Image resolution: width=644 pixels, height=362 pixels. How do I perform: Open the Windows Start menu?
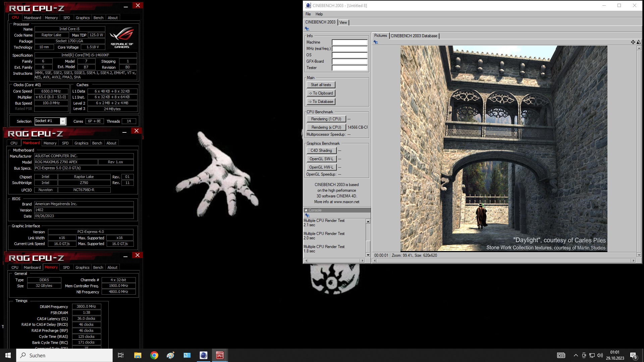8,355
